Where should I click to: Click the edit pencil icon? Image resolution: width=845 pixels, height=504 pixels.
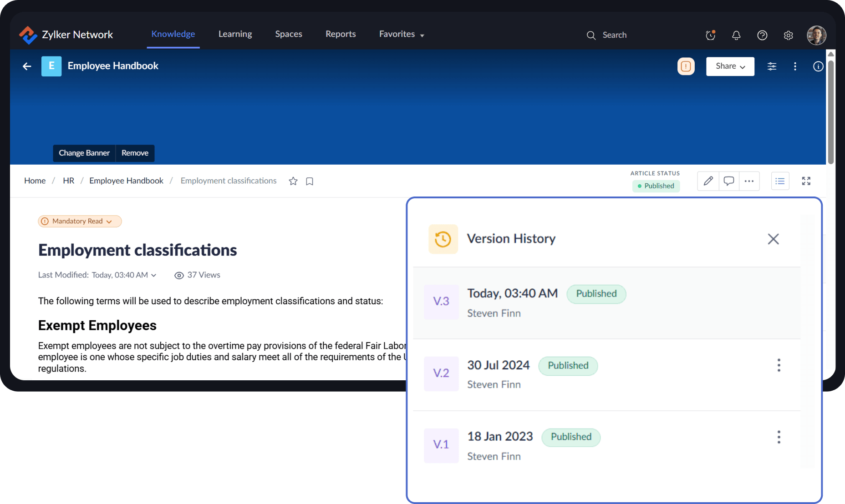[708, 181]
